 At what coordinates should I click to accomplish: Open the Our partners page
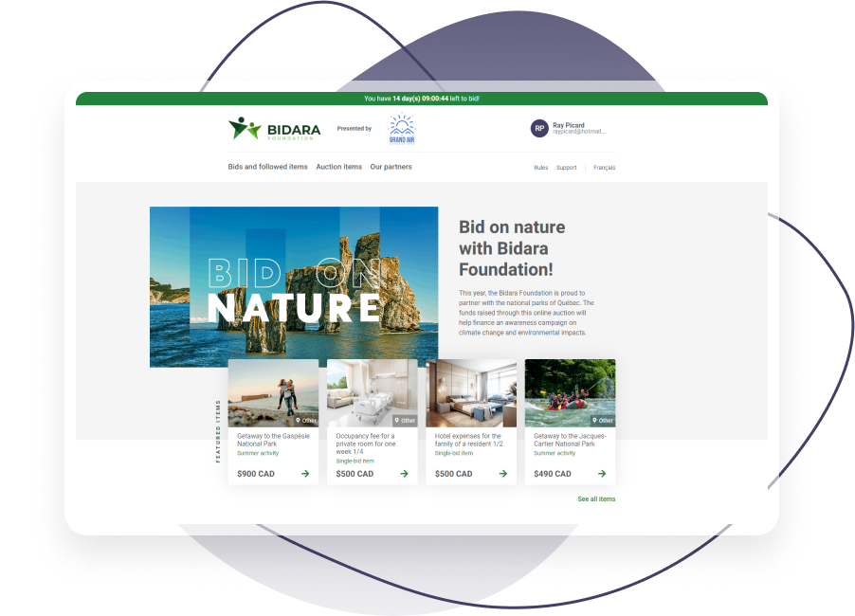coord(391,167)
